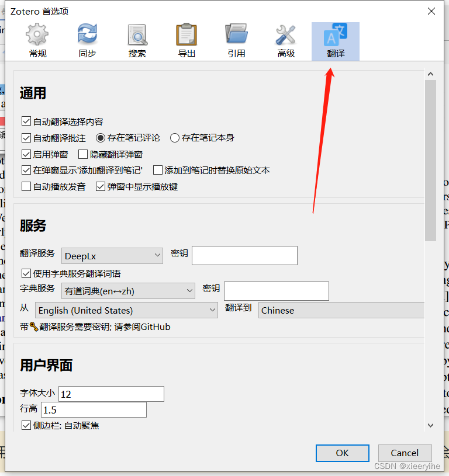The height and width of the screenshot is (476, 449).
Task: Click the dictionary service 密钥 input field
Action: 277,291
